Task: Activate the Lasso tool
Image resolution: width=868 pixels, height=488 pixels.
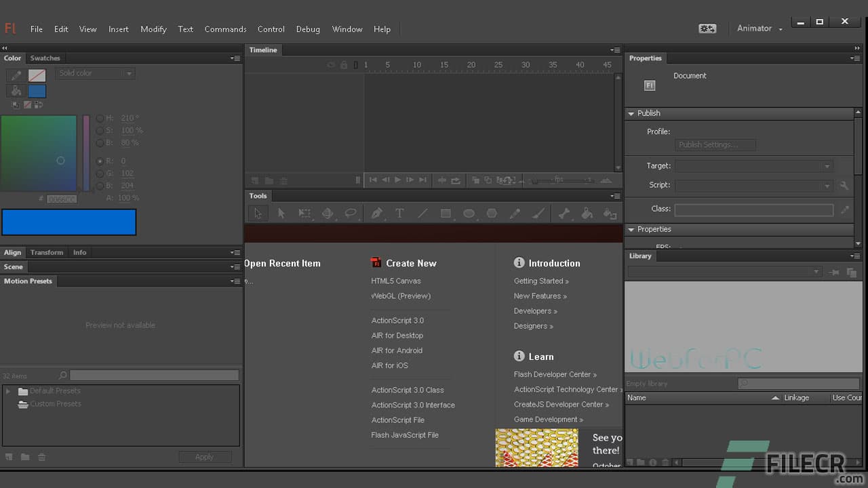Action: [x=351, y=213]
